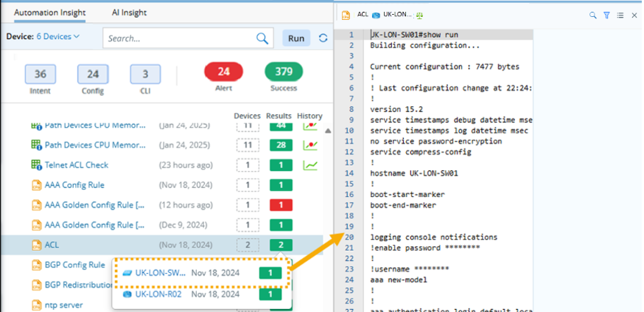Click the green compare scale icon
Screen dimensions: 644x312
coord(419,15)
